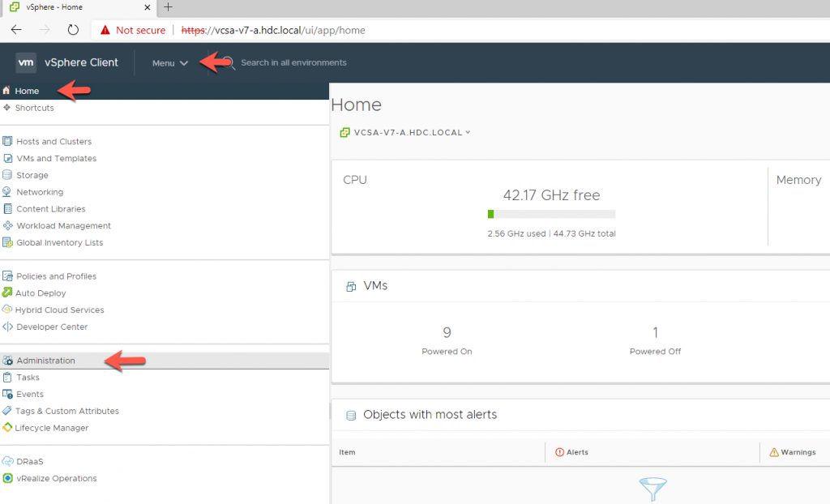Open Global Inventory Lists

coord(60,242)
